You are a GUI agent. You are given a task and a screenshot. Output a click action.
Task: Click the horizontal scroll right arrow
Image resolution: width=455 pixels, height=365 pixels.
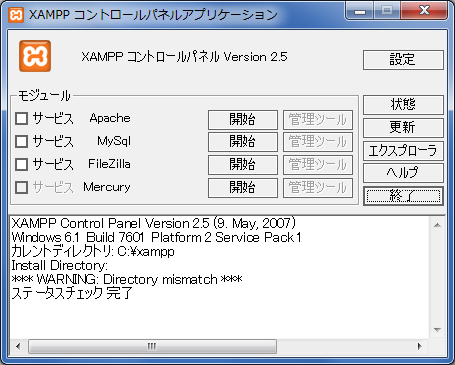click(420, 346)
